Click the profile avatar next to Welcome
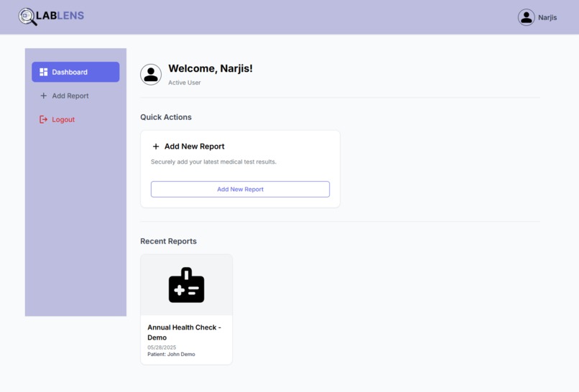 point(151,75)
